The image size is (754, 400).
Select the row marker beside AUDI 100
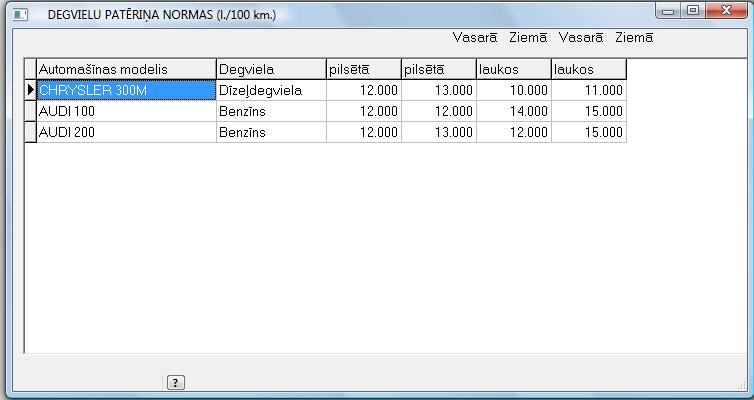pos(31,111)
